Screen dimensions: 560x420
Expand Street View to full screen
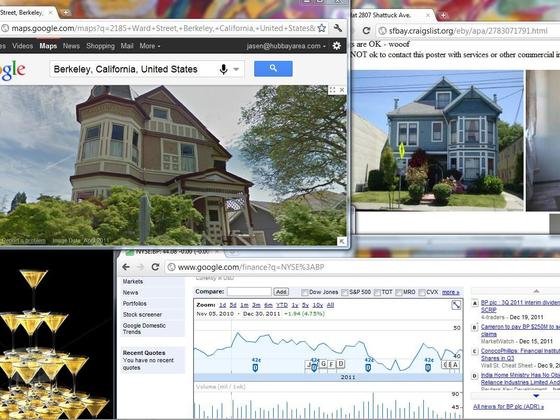[332, 90]
